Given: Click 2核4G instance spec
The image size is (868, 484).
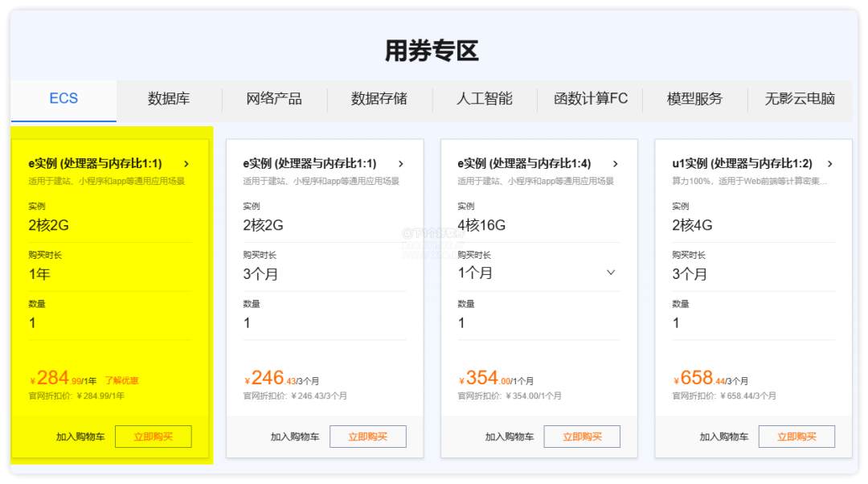Looking at the screenshot, I should (x=692, y=225).
